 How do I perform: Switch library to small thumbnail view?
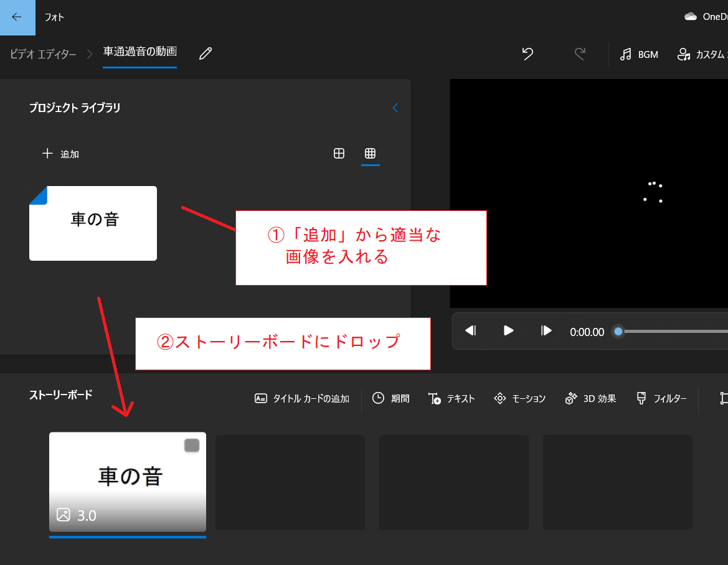(x=370, y=153)
